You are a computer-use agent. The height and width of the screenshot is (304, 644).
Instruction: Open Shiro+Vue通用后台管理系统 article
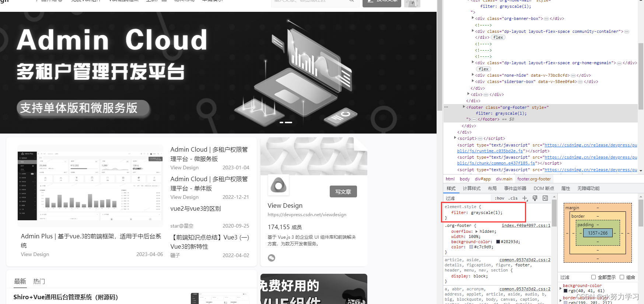click(66, 297)
